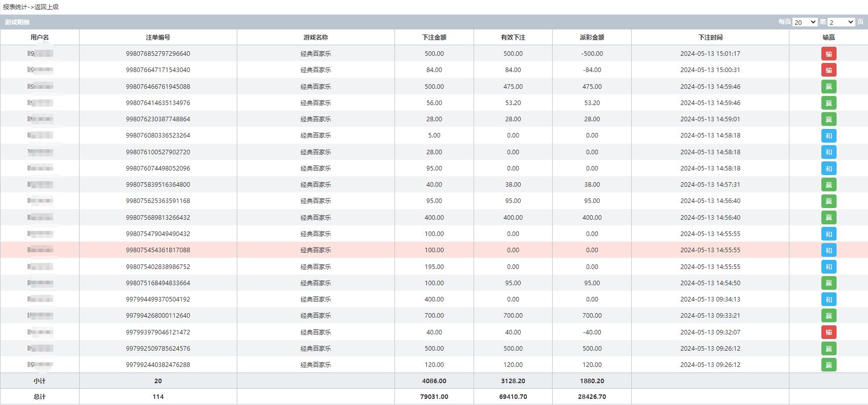
Task: Click the bet time 2024-05-13 14:54:50
Action: point(710,283)
